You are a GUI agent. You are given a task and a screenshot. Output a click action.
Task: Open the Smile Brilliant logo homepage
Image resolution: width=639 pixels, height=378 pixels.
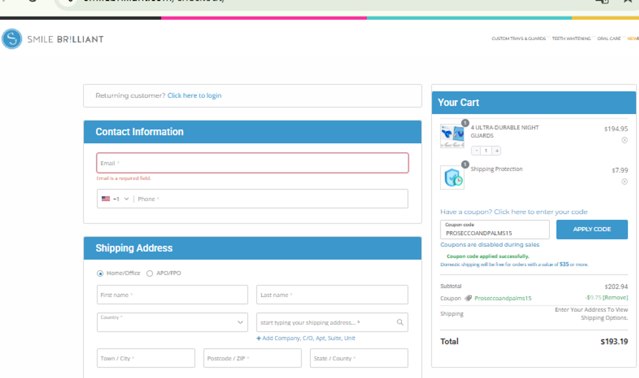(x=53, y=39)
